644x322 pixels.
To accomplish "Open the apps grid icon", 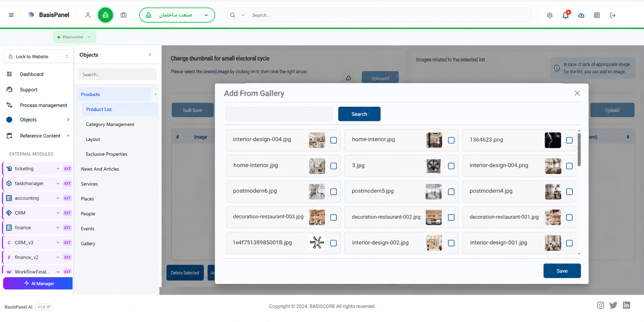I will point(597,15).
